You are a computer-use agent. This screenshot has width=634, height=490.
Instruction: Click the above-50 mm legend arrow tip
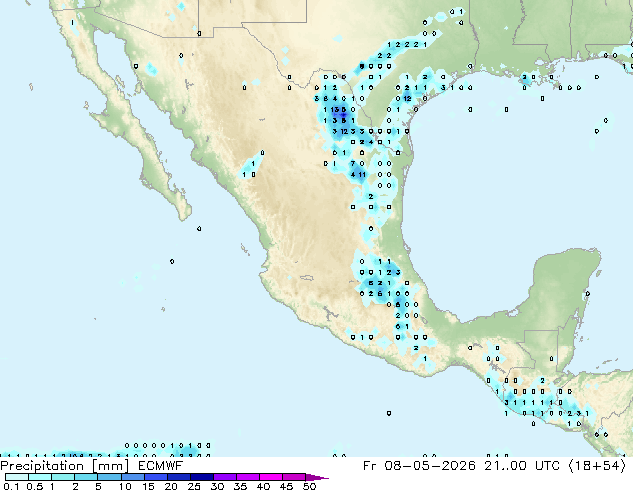(317, 477)
